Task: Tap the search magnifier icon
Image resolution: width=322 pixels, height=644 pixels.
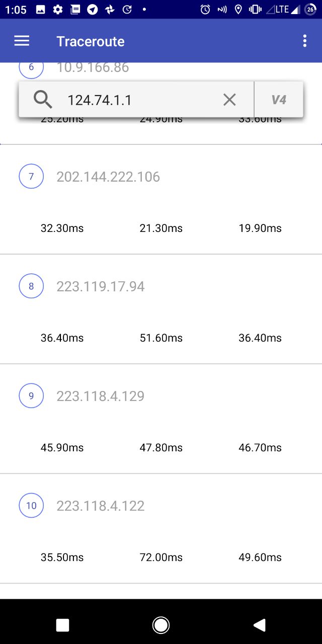Action: 43,100
